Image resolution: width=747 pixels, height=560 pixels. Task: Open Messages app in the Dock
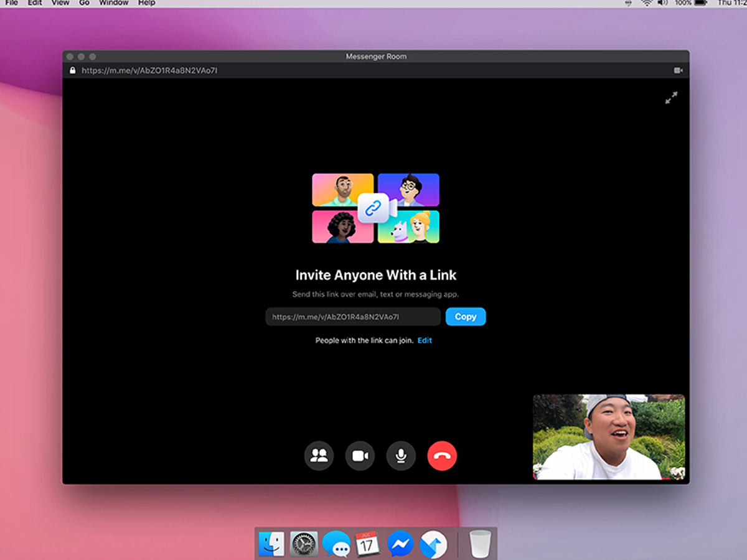pyautogui.click(x=336, y=544)
